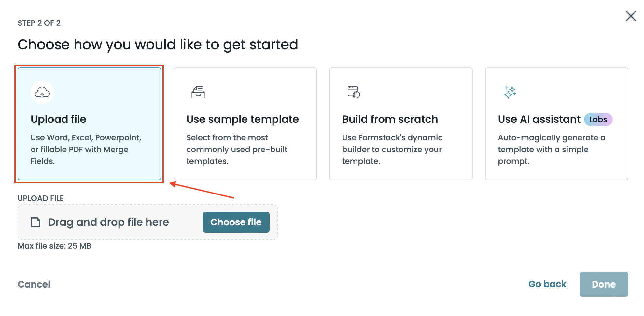Click the Build from scratch heading
The width and height of the screenshot is (644, 316).
coord(390,119)
